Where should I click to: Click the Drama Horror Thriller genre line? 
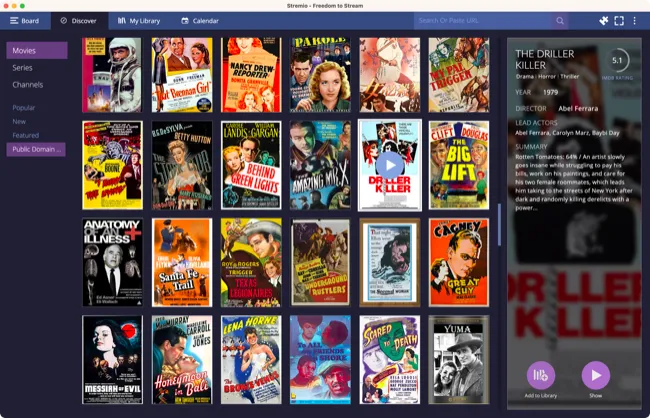pyautogui.click(x=547, y=77)
